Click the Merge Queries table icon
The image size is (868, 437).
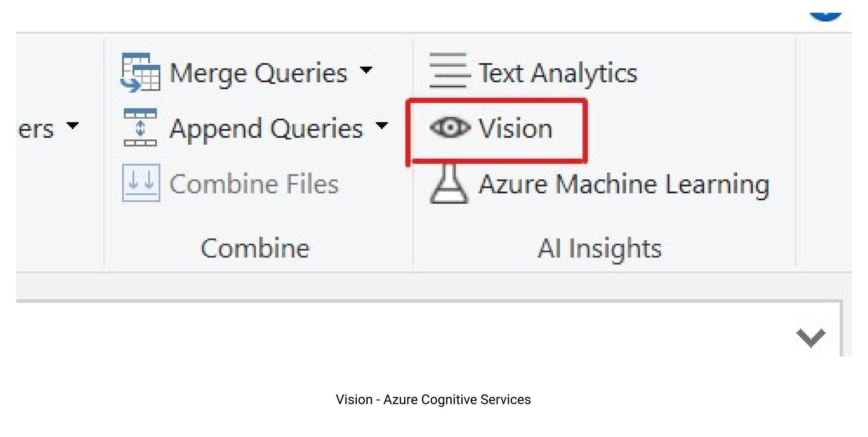click(141, 72)
